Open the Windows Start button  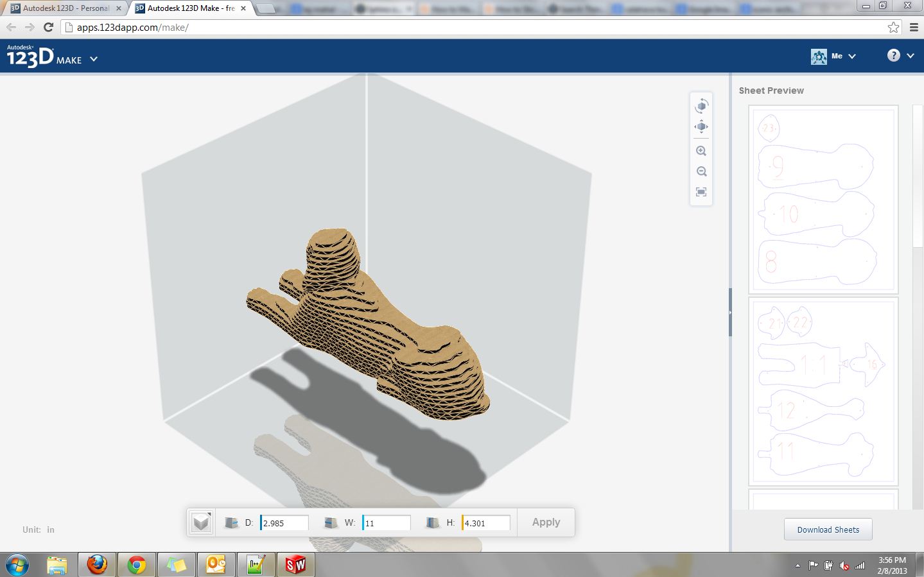[17, 565]
